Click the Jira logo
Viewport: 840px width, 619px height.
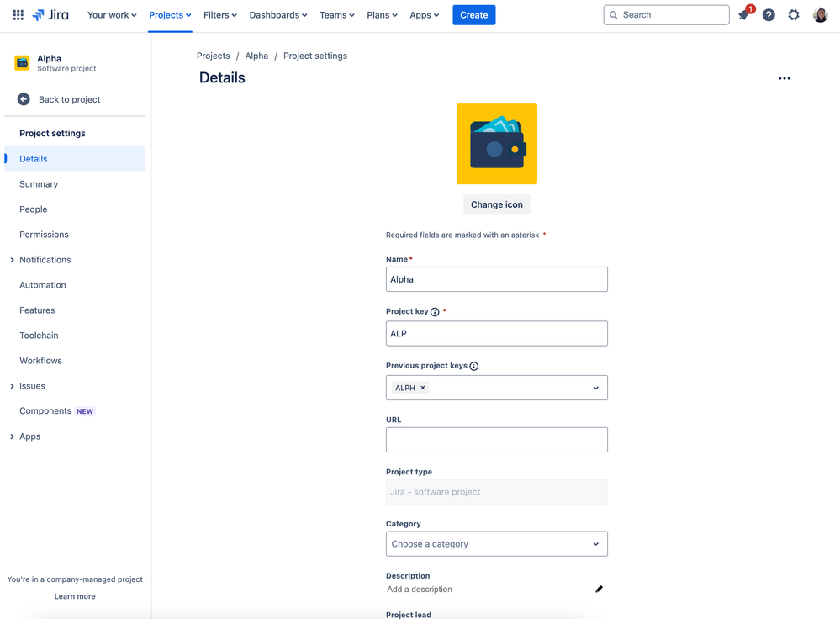tap(51, 15)
